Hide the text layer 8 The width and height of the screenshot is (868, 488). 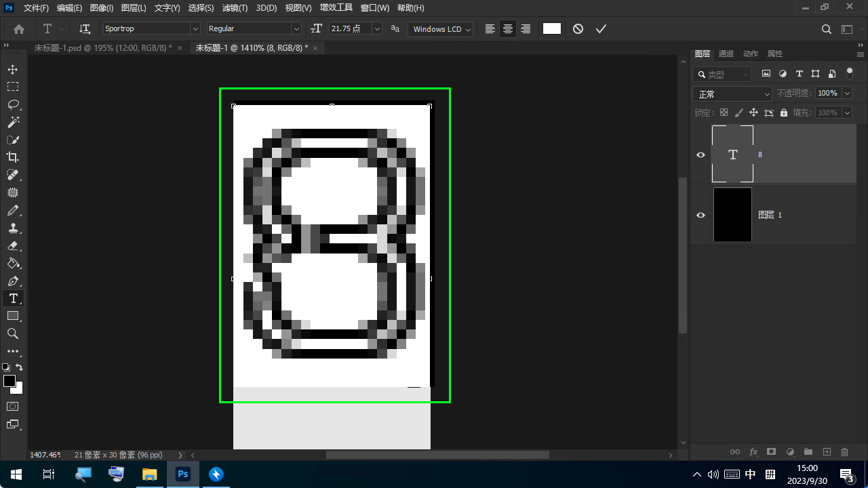click(701, 155)
